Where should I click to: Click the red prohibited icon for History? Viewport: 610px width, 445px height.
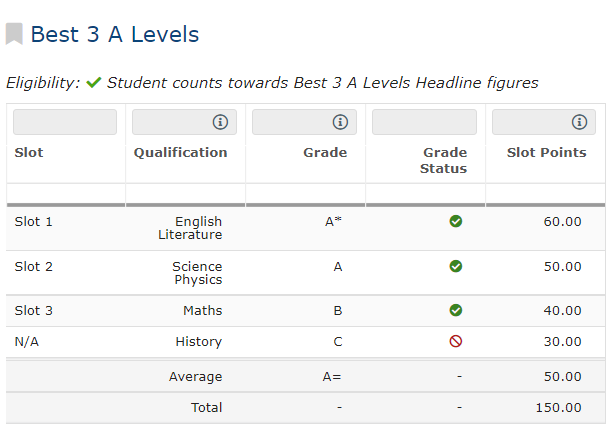tap(456, 342)
